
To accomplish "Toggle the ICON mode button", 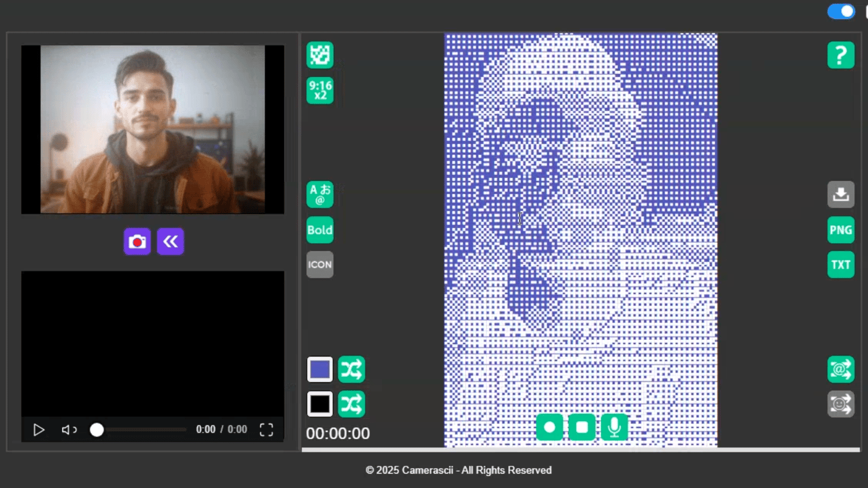I will click(x=320, y=265).
